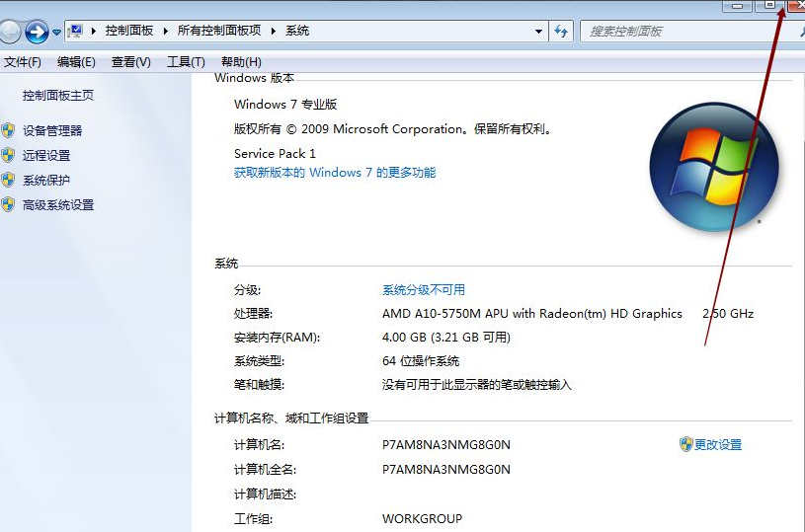
Task: Expand the breadcrumb arrow after 控制面板
Action: click(x=166, y=32)
